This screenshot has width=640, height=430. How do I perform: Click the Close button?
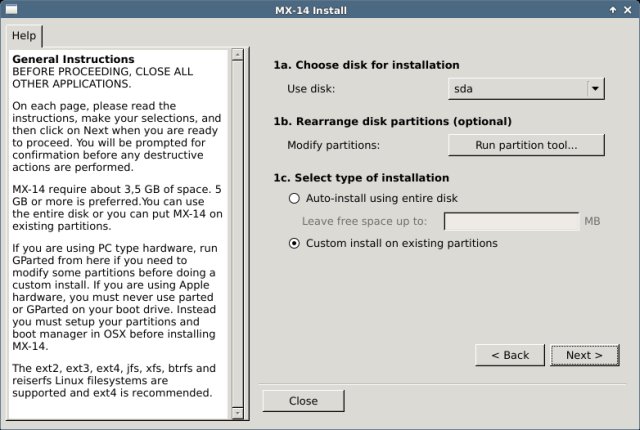303,401
